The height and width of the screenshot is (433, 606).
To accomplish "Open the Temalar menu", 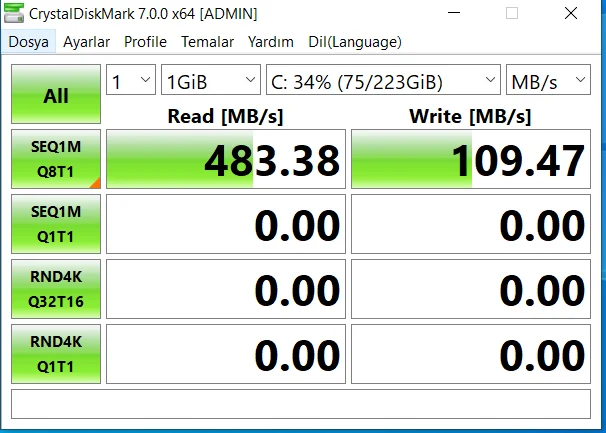I will (x=208, y=42).
